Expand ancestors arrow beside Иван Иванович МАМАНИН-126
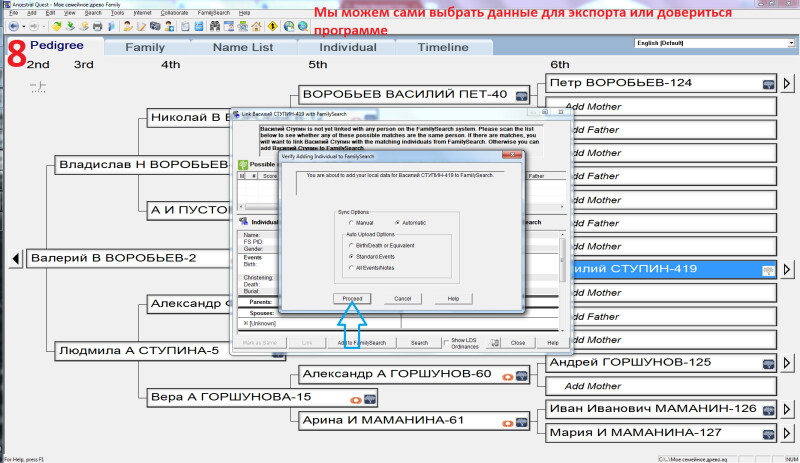The image size is (800, 463). [x=787, y=409]
